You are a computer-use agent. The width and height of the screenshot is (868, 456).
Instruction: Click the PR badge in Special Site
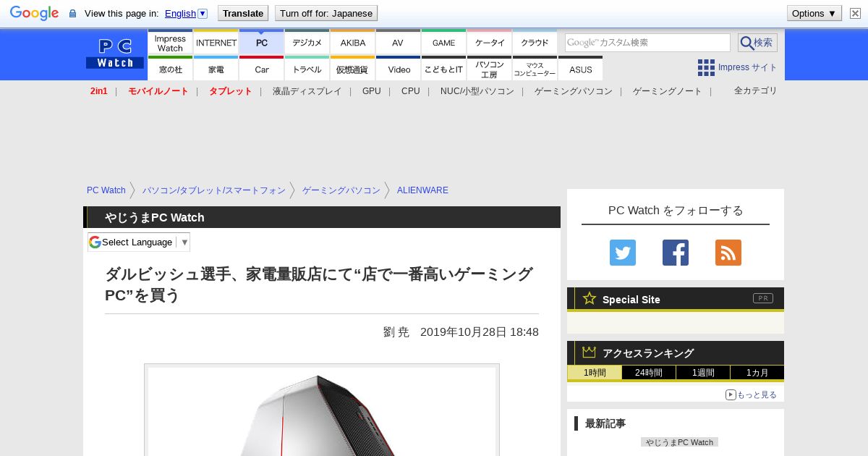tap(762, 298)
